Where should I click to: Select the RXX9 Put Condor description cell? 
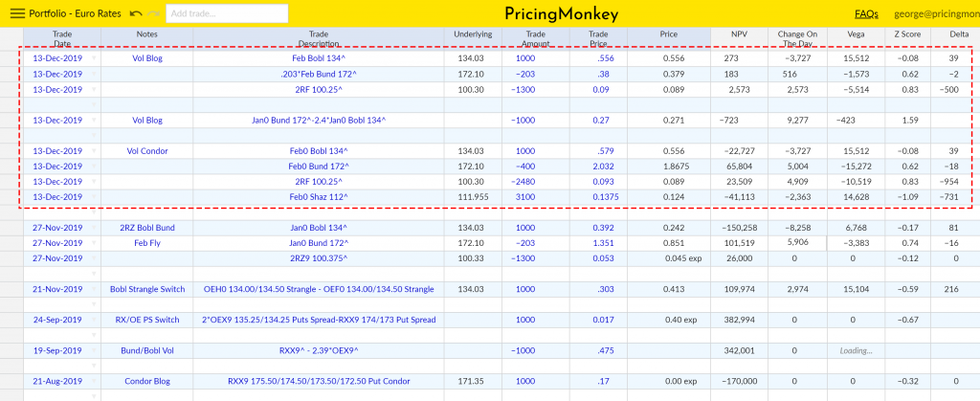(319, 381)
